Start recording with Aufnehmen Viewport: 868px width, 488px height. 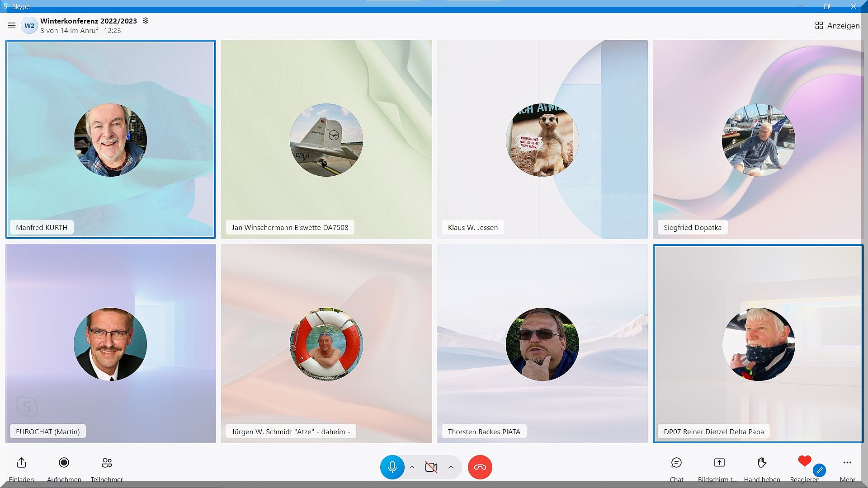64,463
